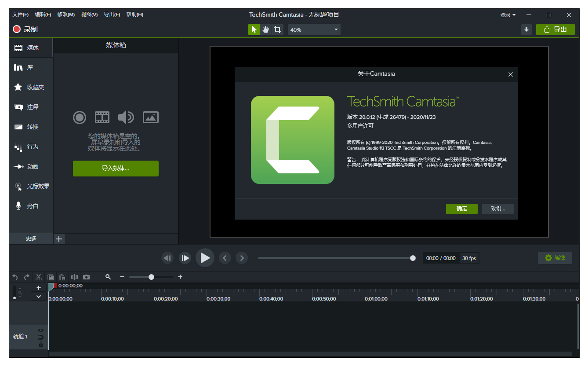The width and height of the screenshot is (588, 367).
Task: Redo the action in timeline toolbar
Action: (x=27, y=277)
